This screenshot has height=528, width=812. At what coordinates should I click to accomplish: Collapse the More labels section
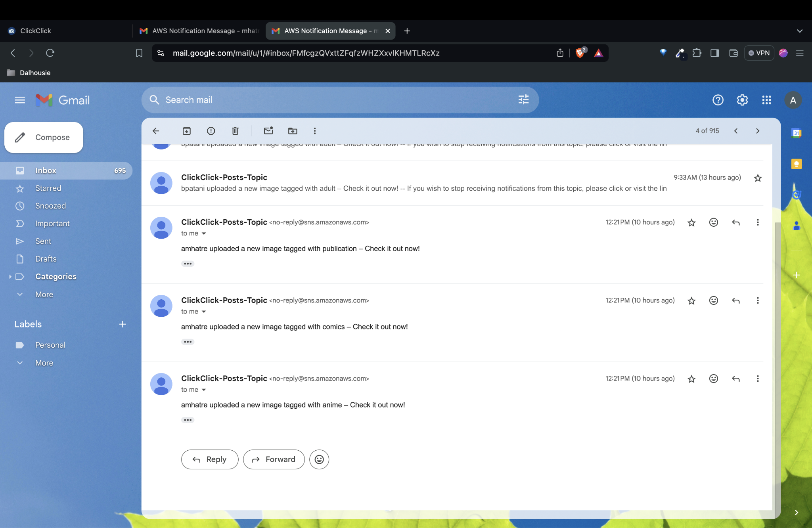point(20,363)
